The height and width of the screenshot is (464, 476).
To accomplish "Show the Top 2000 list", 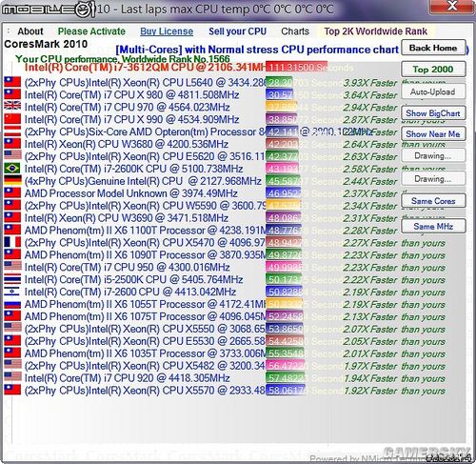I will [x=433, y=69].
